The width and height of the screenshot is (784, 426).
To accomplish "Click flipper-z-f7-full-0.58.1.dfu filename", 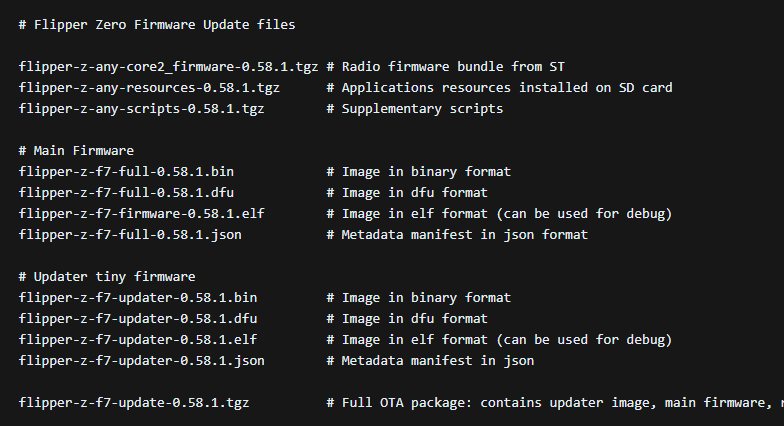I will tap(126, 192).
